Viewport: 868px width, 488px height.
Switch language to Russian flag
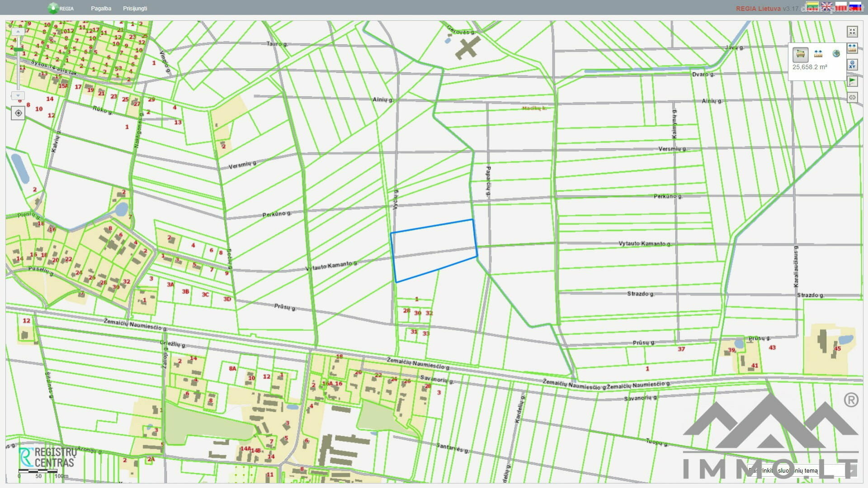click(855, 6)
